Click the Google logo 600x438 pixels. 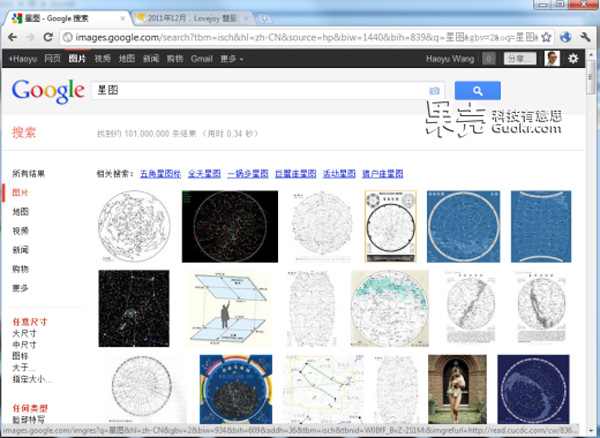pyautogui.click(x=47, y=91)
